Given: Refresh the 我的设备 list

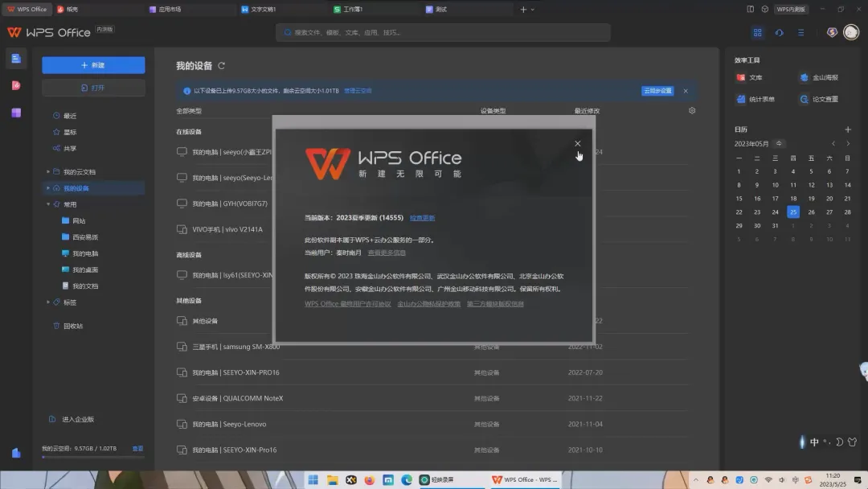Looking at the screenshot, I should pos(222,65).
